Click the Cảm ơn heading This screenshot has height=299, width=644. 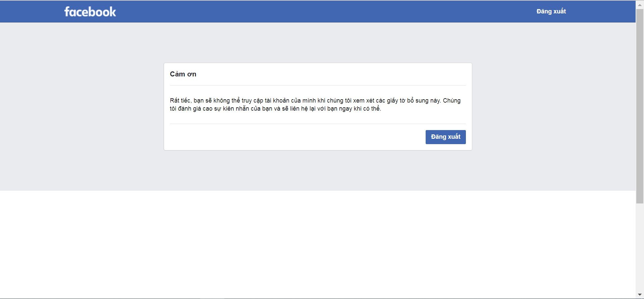(x=183, y=74)
